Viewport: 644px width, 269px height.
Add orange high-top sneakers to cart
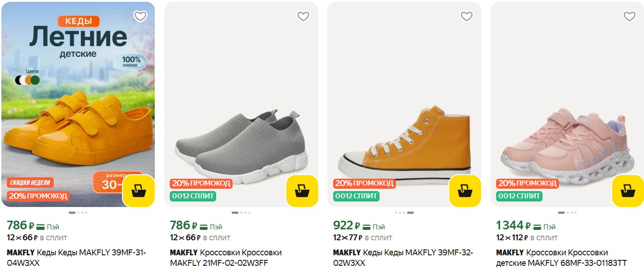[465, 191]
